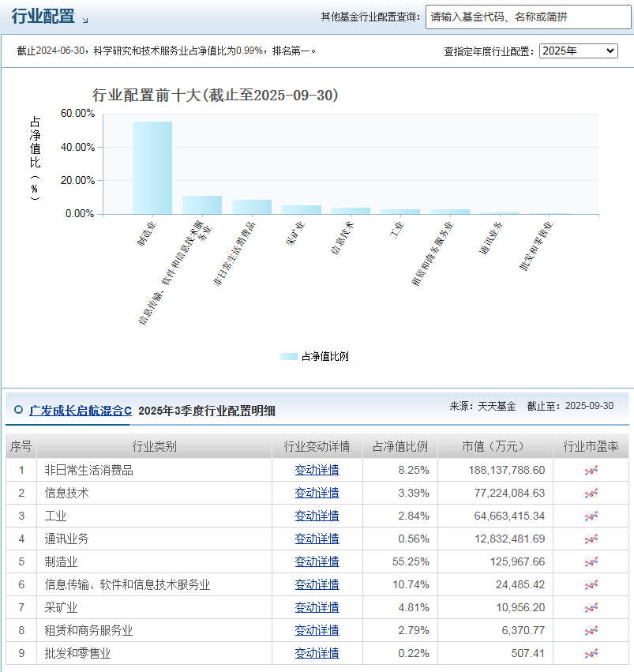This screenshot has height=672, width=634.
Task: Click the 截止2024-06-30 summary sentence
Action: 167,51
